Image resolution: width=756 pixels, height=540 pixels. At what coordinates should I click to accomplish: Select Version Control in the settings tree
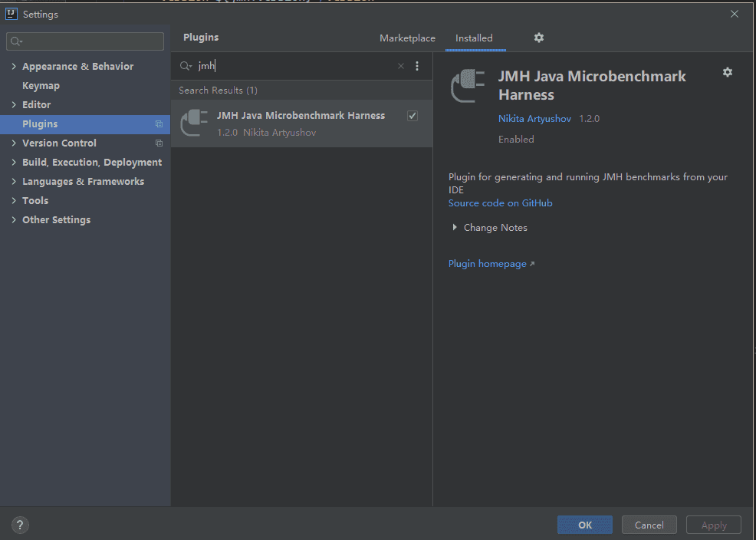(x=59, y=143)
